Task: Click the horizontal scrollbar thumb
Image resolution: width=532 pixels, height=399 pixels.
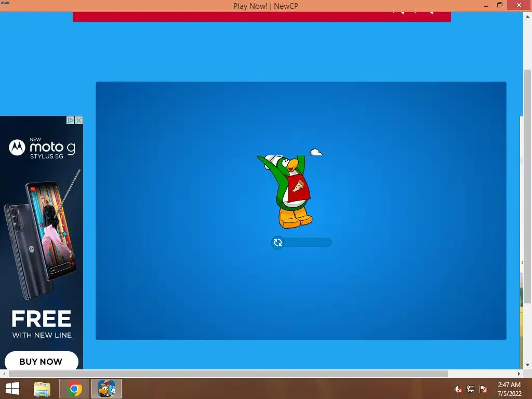Action: 228,374
